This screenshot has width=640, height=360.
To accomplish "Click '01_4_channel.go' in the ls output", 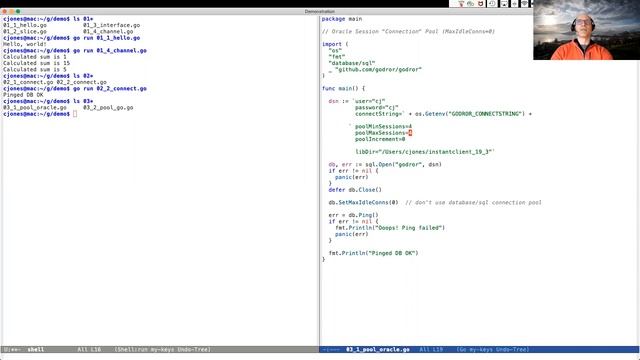I will (x=108, y=31).
